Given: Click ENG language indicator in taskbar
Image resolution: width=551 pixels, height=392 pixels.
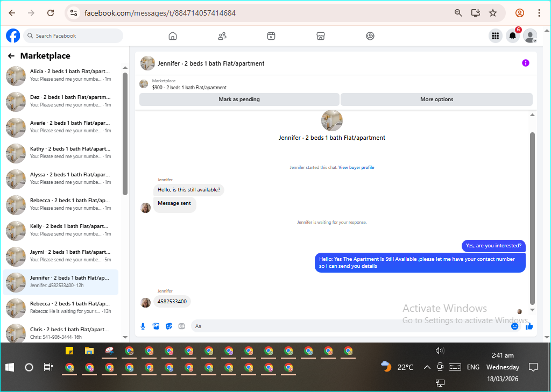Looking at the screenshot, I should (x=473, y=367).
